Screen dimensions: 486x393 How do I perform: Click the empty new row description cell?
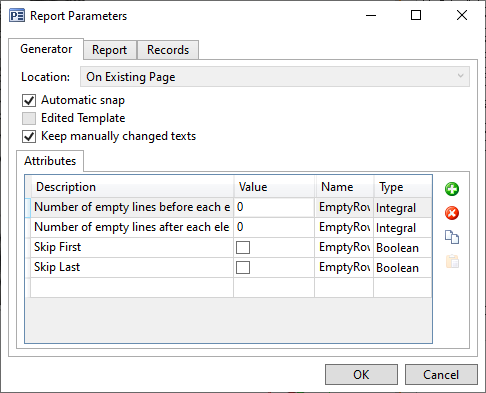pyautogui.click(x=132, y=287)
